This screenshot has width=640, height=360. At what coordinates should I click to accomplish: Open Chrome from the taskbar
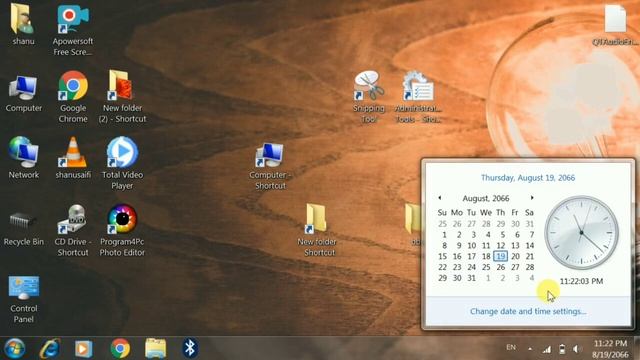(x=120, y=349)
